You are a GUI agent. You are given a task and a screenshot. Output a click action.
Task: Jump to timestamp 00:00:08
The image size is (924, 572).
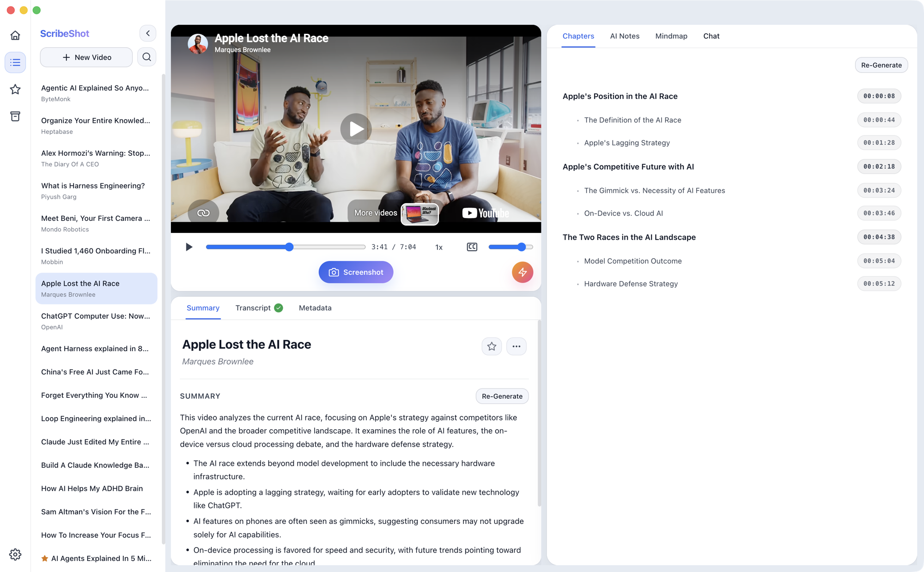point(879,96)
